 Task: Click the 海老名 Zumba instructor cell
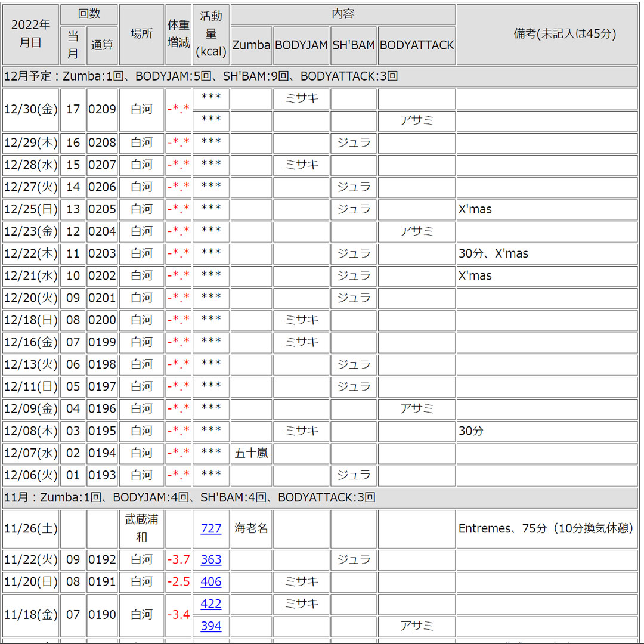(252, 529)
